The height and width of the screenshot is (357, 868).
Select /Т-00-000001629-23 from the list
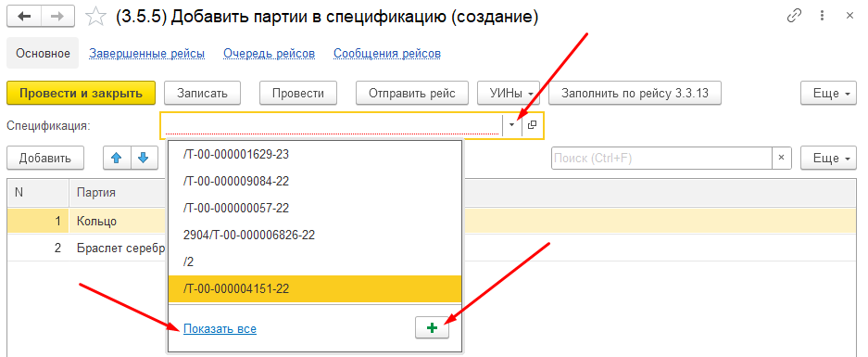(x=315, y=154)
